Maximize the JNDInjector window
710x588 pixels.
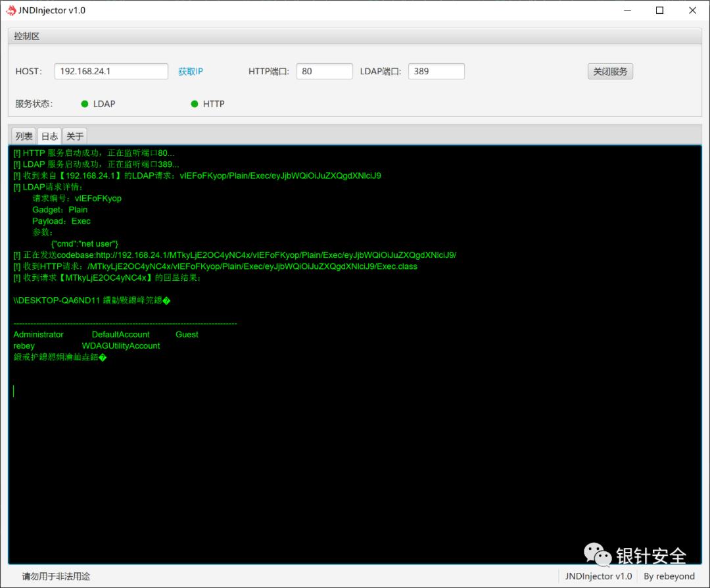point(660,11)
